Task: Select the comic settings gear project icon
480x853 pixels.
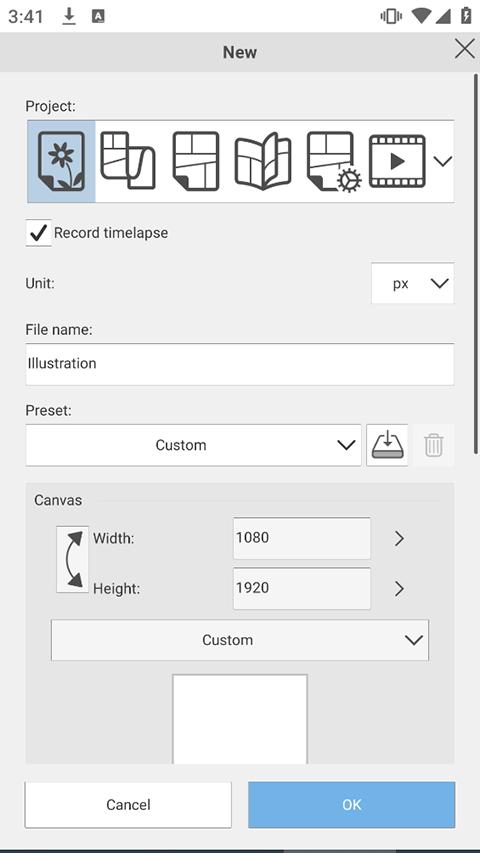Action: (334, 162)
